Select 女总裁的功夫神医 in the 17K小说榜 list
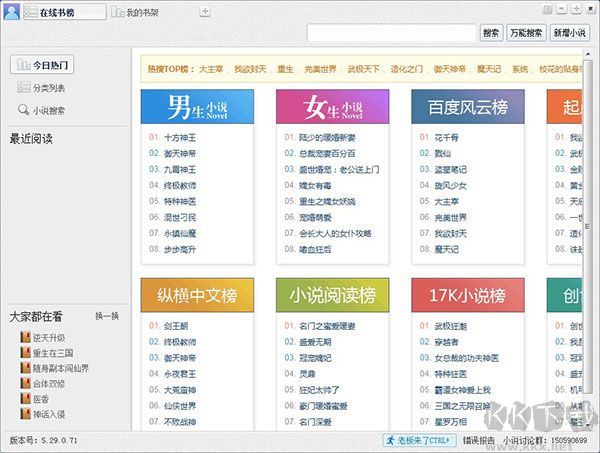Viewport: 600px width, 453px height. [x=466, y=358]
